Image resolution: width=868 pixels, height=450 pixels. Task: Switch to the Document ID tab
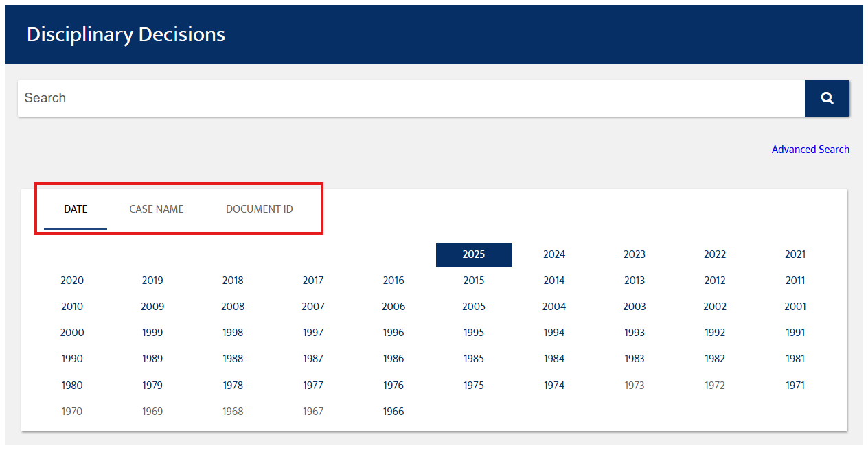click(259, 209)
